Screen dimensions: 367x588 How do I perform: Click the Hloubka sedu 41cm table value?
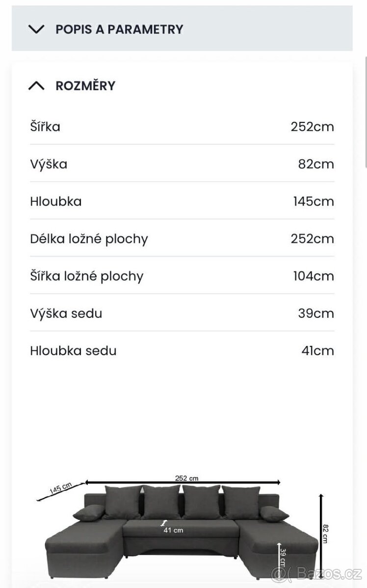[317, 350]
